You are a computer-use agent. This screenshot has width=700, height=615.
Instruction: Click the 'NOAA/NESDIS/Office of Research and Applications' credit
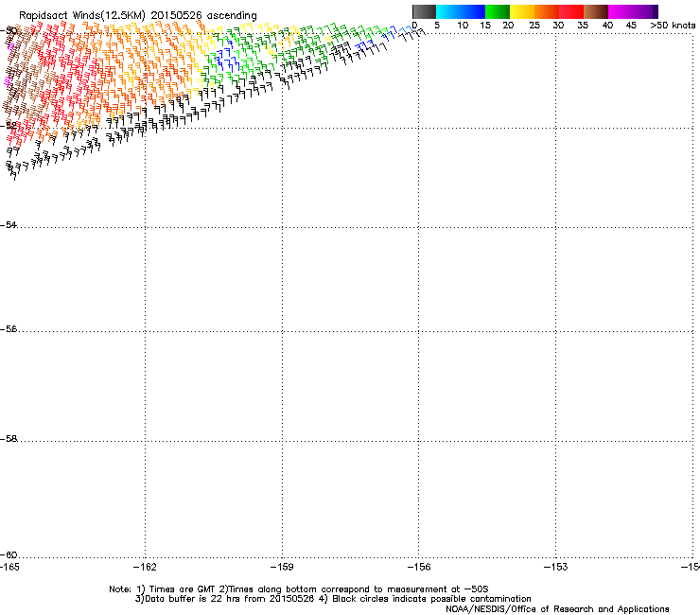[557, 609]
